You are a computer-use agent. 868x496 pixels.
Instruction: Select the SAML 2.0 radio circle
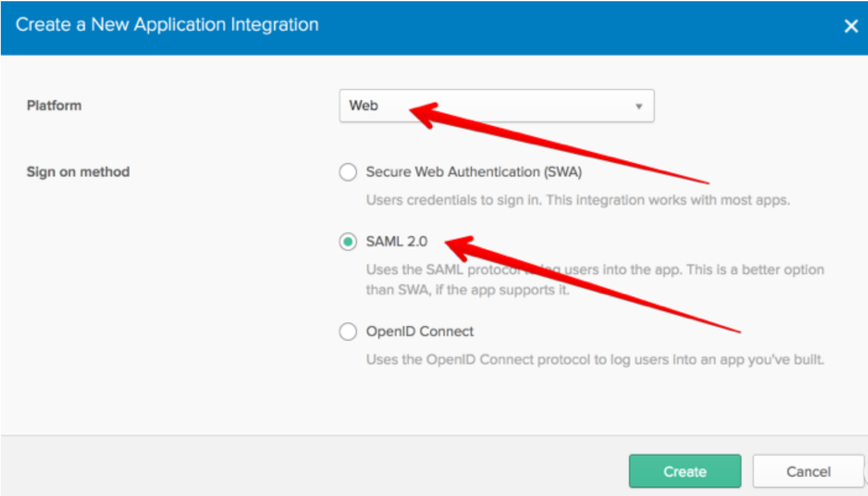[348, 242]
